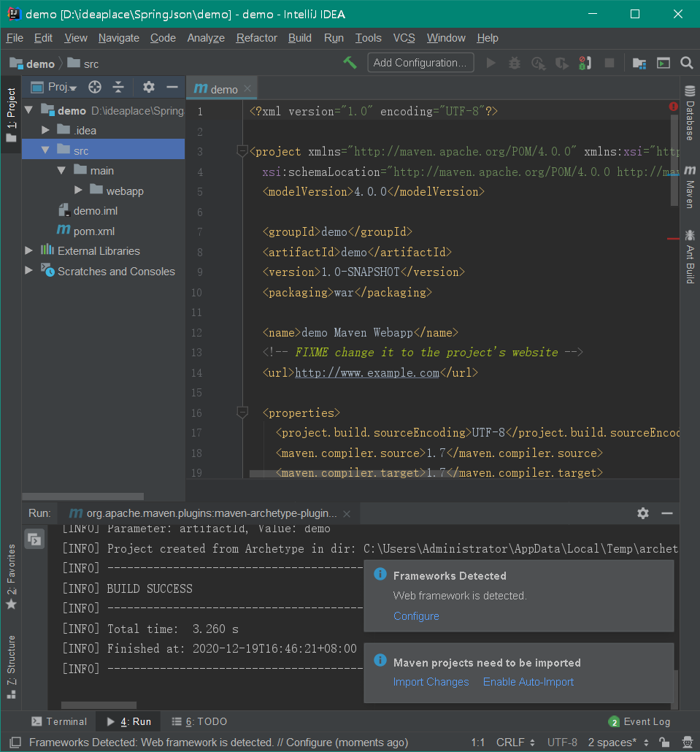The height and width of the screenshot is (752, 700).
Task: Open the 2 spaces indent selector
Action: point(618,743)
